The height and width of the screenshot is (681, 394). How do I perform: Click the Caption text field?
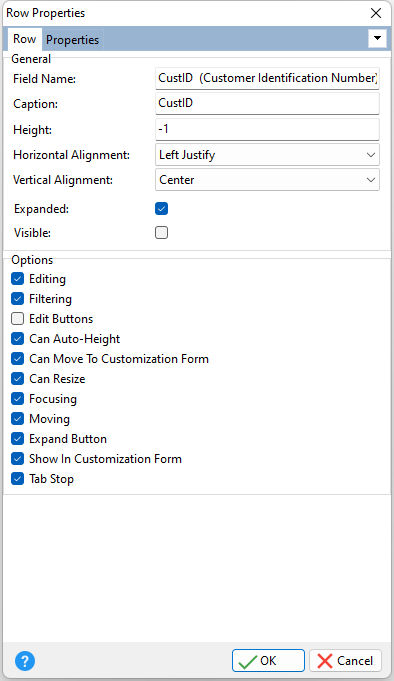tap(267, 103)
